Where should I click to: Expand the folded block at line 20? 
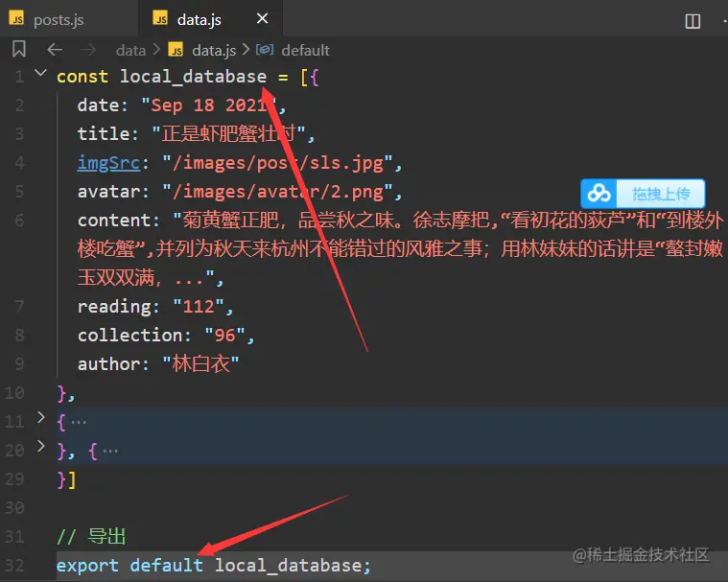pos(41,446)
